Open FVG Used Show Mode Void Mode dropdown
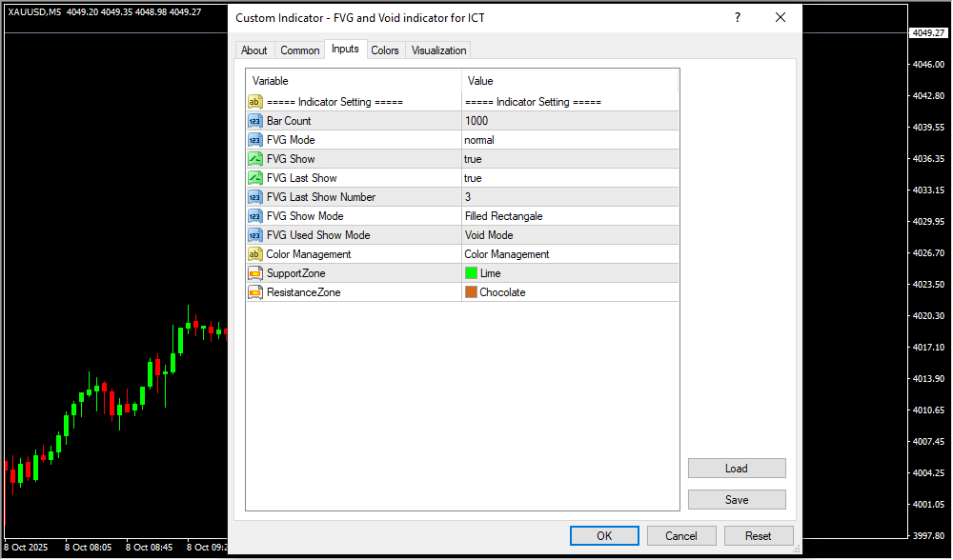Image resolution: width=953 pixels, height=560 pixels. [569, 235]
